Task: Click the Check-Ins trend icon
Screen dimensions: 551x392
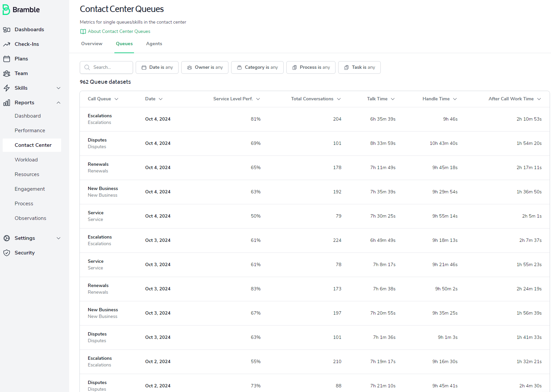Action: tap(7, 44)
